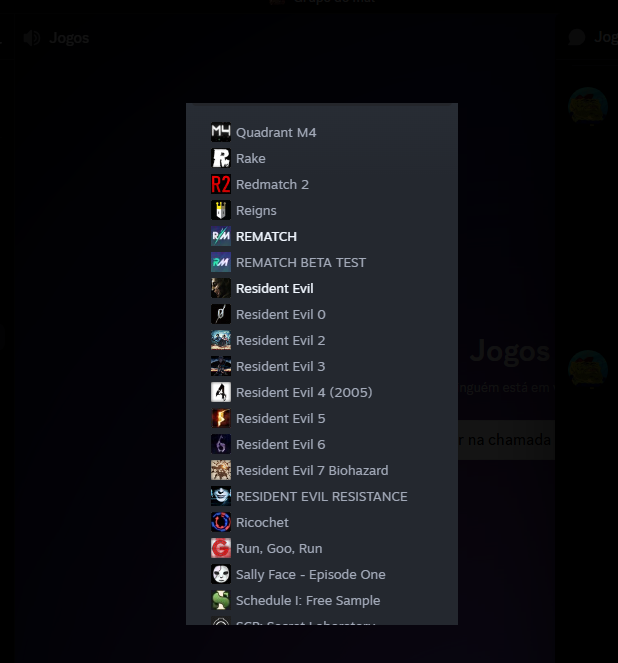The image size is (618, 663).
Task: Click the Rake game icon
Action: (221, 158)
